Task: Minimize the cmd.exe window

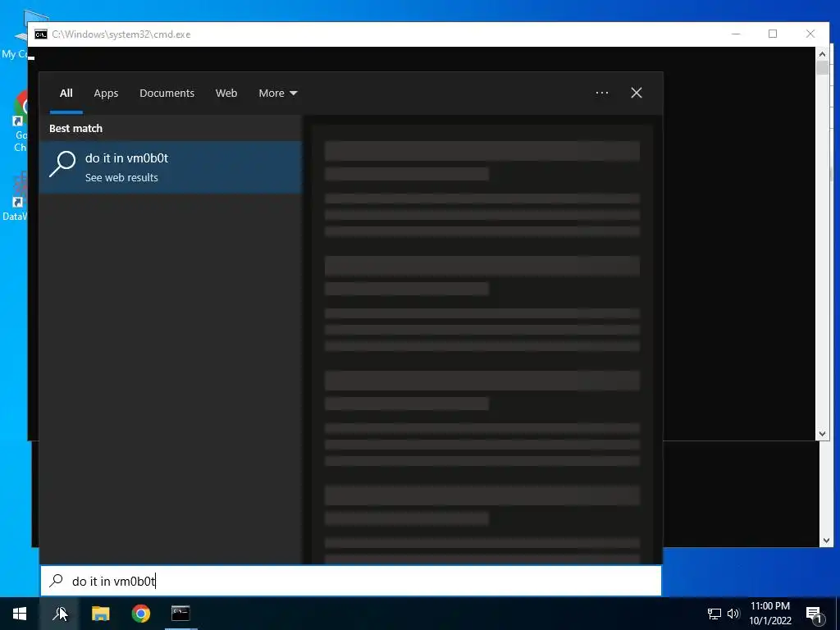Action: (736, 34)
